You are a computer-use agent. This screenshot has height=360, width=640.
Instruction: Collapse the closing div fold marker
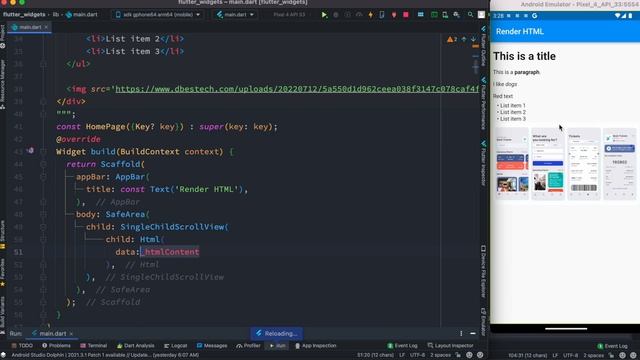point(43,101)
